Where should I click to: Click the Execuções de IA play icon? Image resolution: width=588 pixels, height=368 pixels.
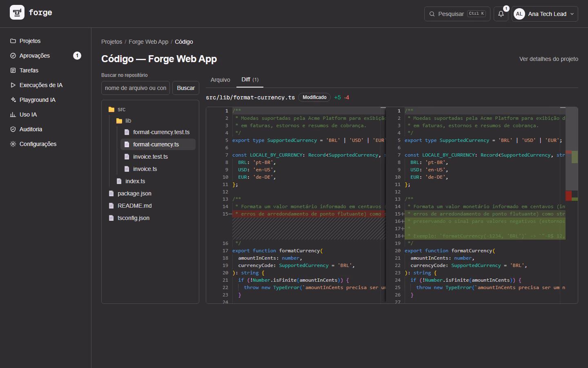13,85
